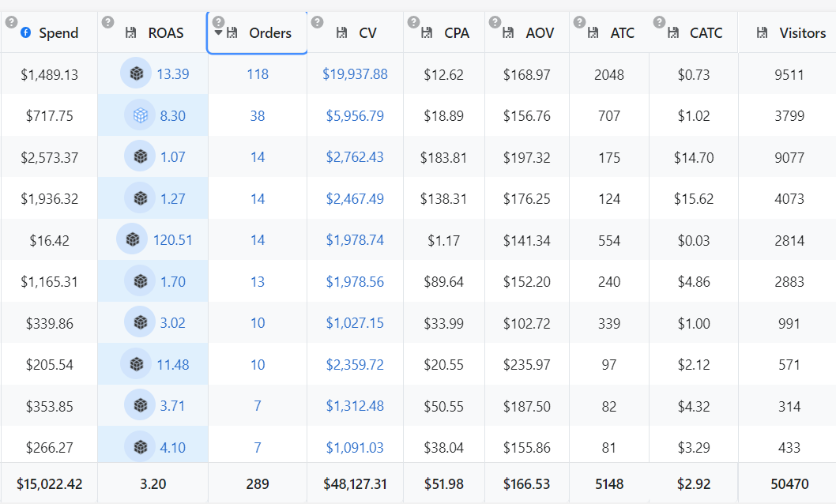Open conversion value $2,359.72 link
Viewport: 836px width, 504px height.
355,364
